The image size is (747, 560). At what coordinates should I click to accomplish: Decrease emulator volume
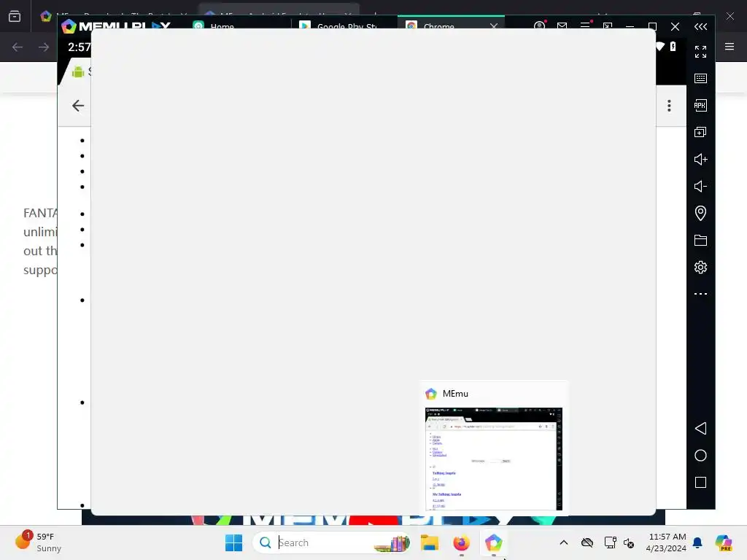point(700,186)
